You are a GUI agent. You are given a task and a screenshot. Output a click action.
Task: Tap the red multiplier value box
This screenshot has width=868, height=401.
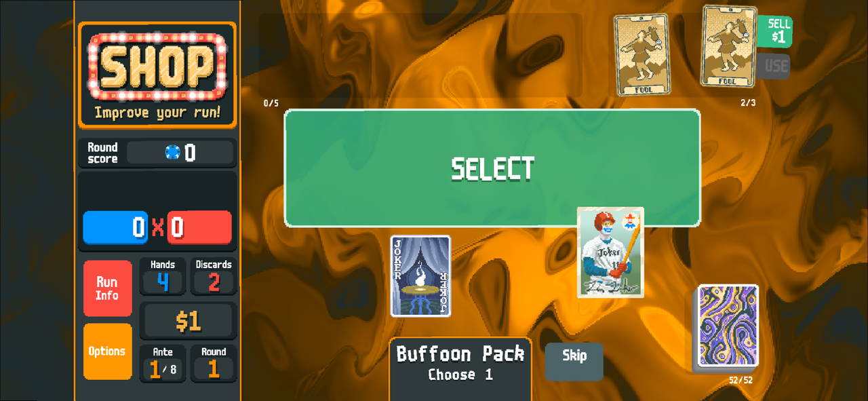click(199, 227)
